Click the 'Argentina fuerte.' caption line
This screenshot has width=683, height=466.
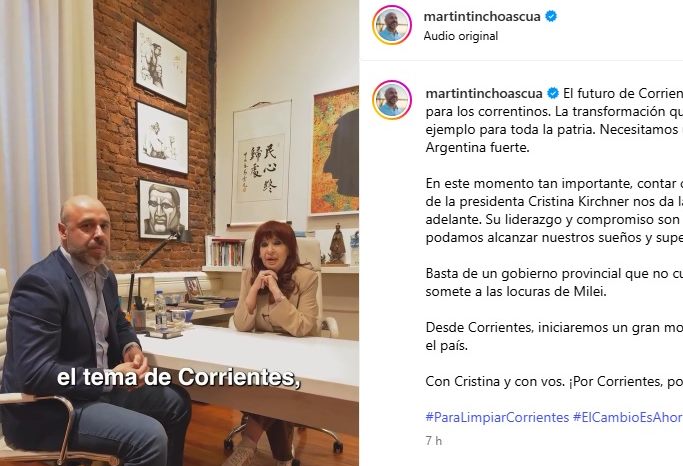point(477,148)
